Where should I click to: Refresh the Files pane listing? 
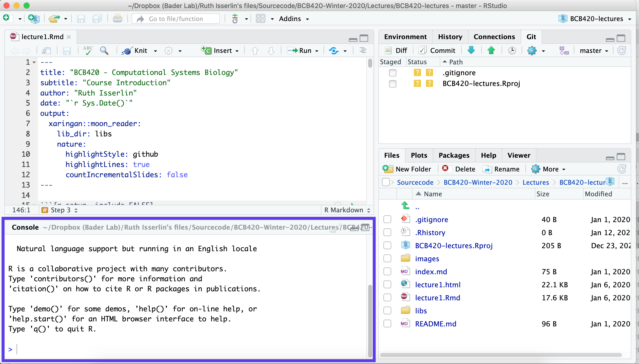(622, 169)
